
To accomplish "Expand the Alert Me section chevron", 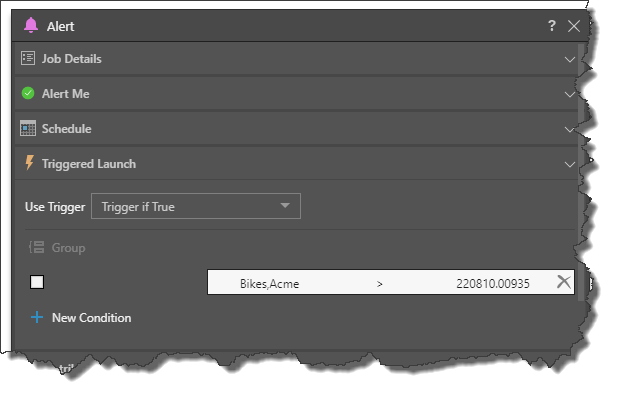I will (x=569, y=94).
